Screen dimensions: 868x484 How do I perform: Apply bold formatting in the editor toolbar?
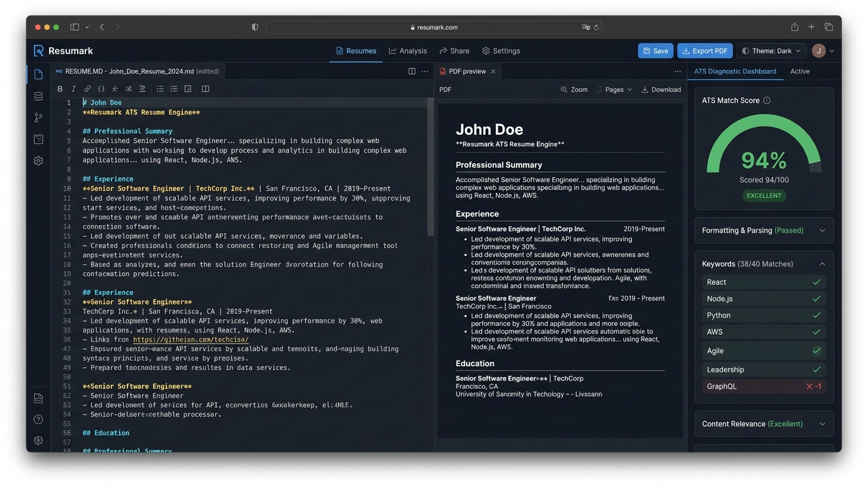pyautogui.click(x=60, y=89)
